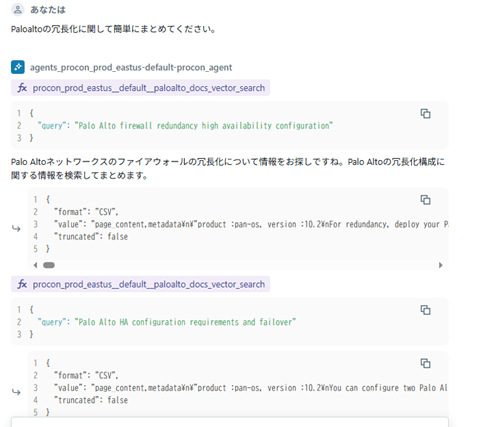Click the "truncated": false line in the first result

[91, 237]
